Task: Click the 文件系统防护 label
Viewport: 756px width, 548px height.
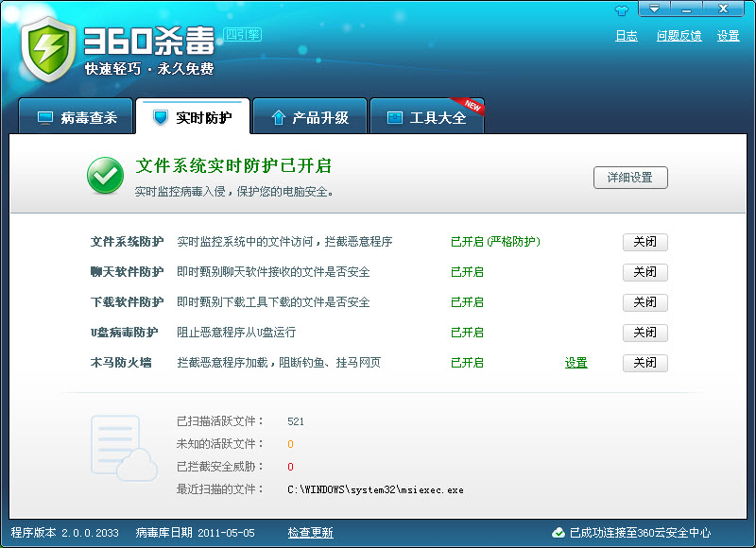Action: (x=127, y=242)
